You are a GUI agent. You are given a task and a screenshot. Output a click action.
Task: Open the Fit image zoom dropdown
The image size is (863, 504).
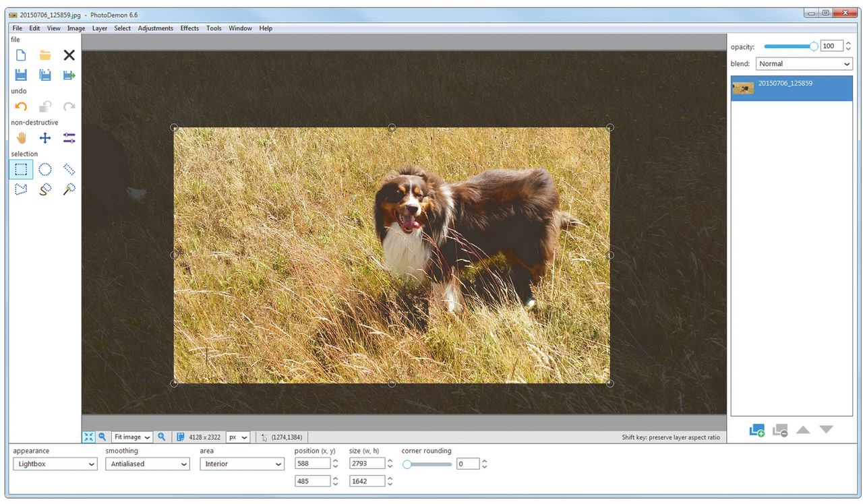(x=132, y=437)
